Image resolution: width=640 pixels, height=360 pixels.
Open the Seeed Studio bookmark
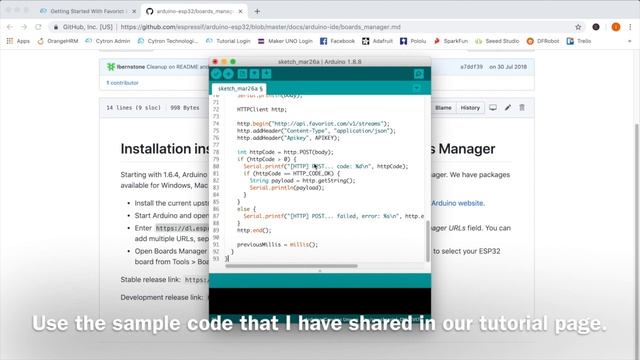[497, 41]
